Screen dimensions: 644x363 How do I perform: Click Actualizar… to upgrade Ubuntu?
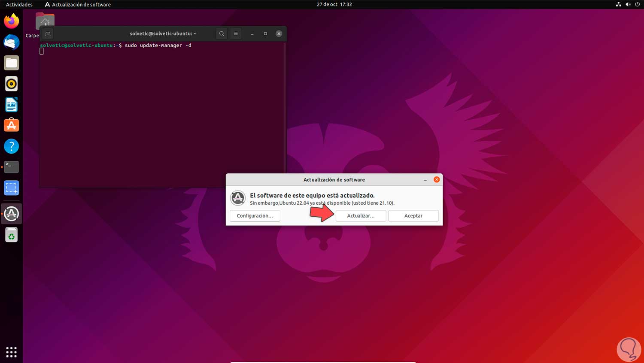pos(361,216)
